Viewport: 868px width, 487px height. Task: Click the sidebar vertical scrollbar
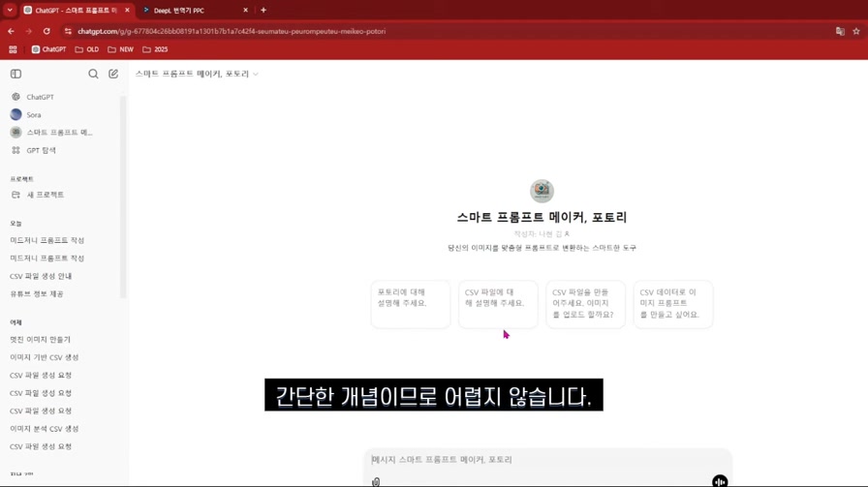[x=123, y=197]
